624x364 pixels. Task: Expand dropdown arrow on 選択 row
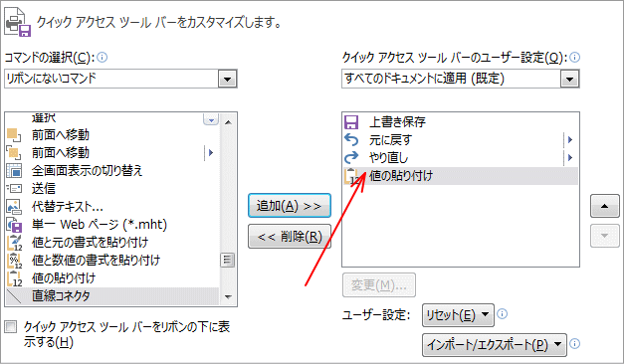(211, 119)
